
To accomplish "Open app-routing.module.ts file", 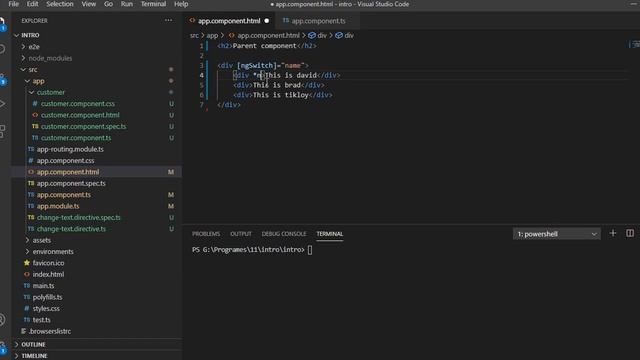I will tap(70, 150).
